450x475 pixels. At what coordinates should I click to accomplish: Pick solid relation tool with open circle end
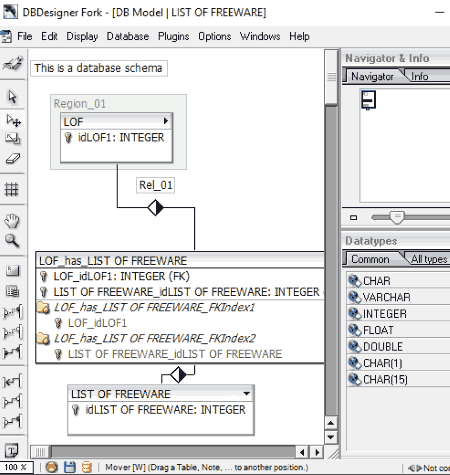(13, 401)
